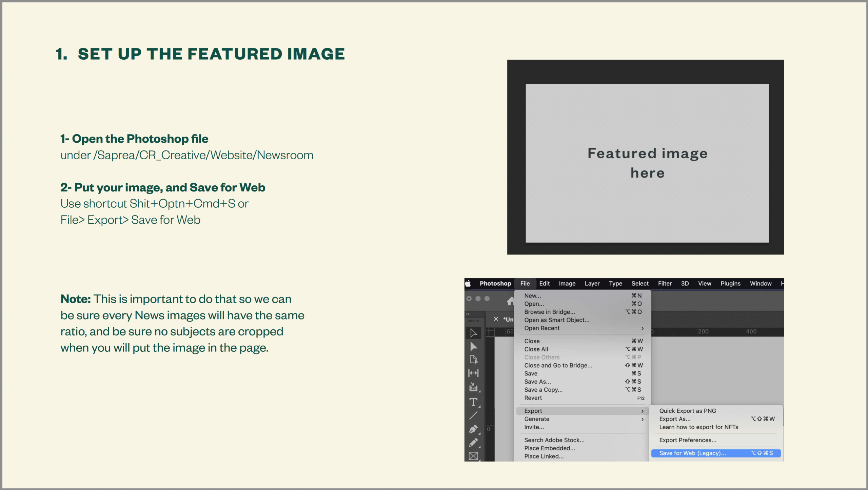The width and height of the screenshot is (868, 490).
Task: Select the Gap tool icon
Action: coord(473,373)
